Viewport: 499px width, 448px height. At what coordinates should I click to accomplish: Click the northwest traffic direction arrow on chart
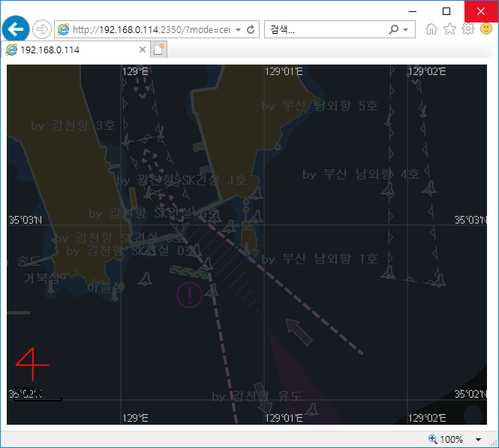(x=299, y=332)
